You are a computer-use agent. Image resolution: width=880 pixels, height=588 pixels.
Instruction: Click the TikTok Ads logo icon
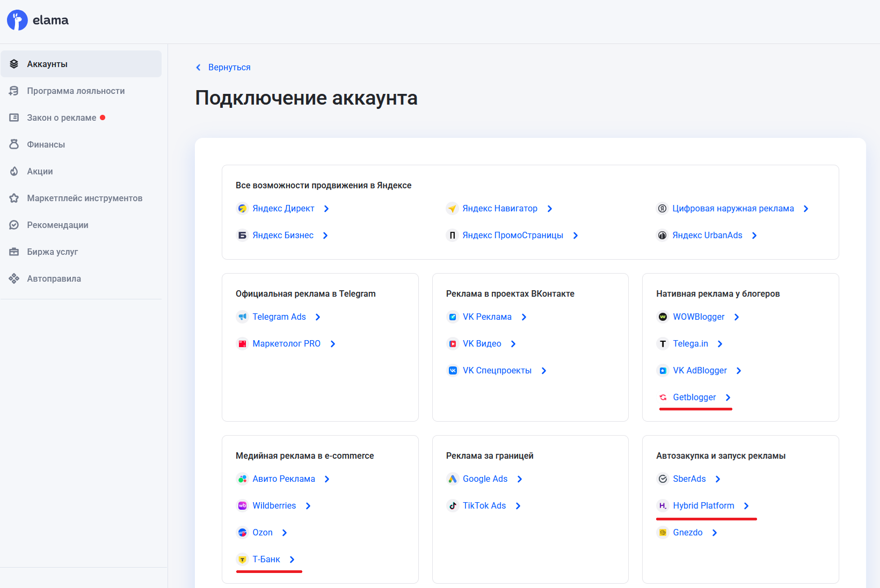(x=453, y=506)
